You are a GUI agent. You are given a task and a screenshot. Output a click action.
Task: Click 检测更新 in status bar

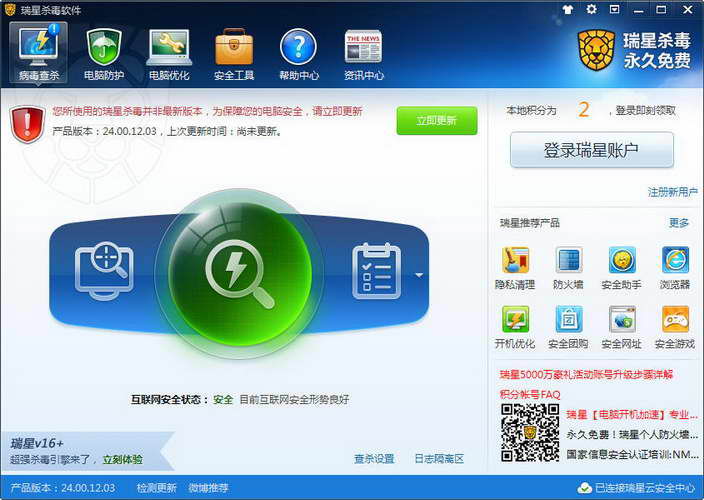click(x=157, y=488)
